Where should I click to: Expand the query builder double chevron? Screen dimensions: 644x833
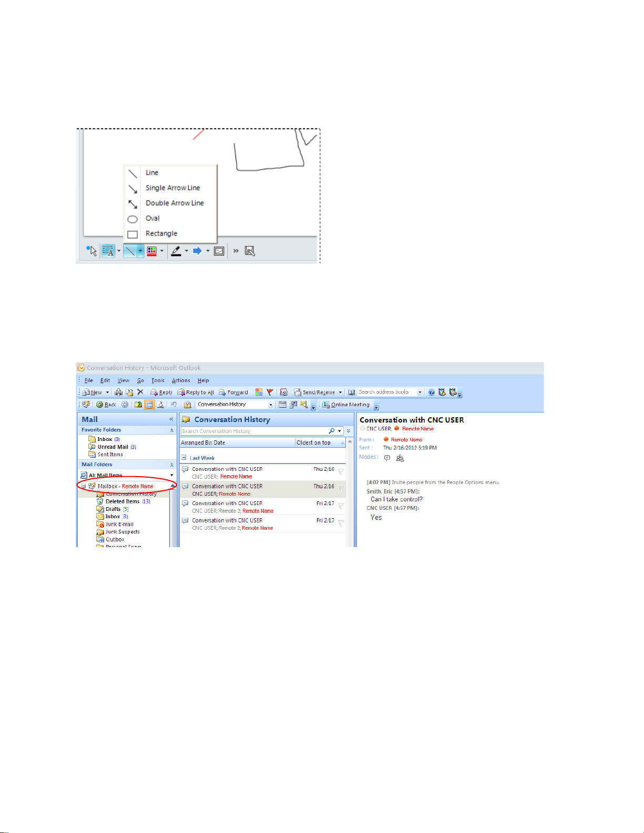pyautogui.click(x=349, y=431)
